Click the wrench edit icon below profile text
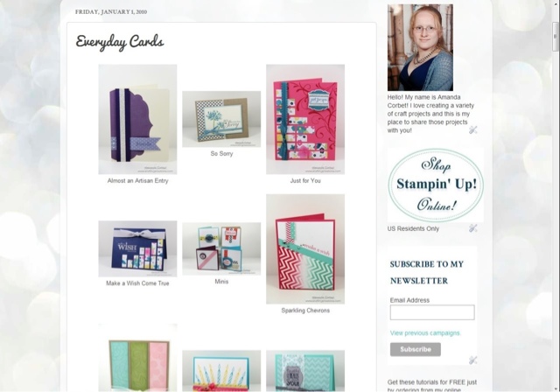Screen dimensions: 560x392 pos(472,130)
